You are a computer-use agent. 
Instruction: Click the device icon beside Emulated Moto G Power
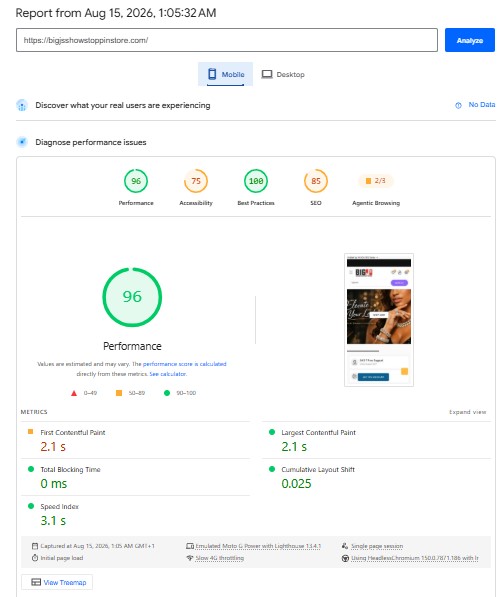pos(190,546)
